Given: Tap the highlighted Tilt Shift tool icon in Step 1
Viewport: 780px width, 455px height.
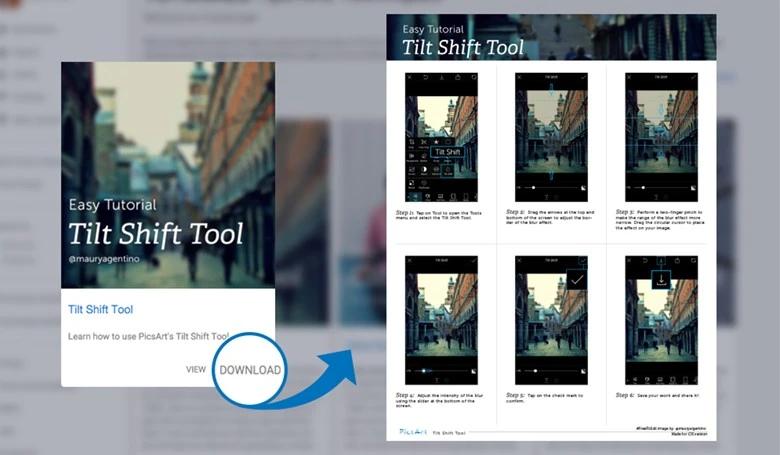Looking at the screenshot, I should pyautogui.click(x=448, y=171).
